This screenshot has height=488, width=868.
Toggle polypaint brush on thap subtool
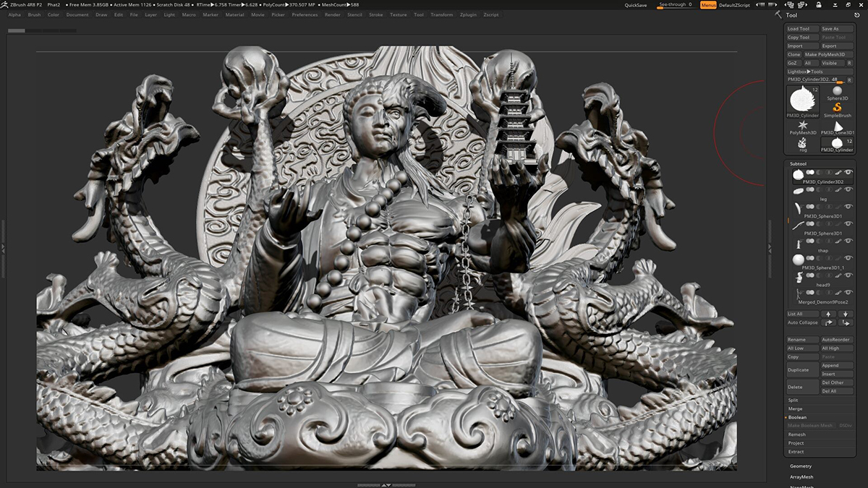pyautogui.click(x=838, y=242)
